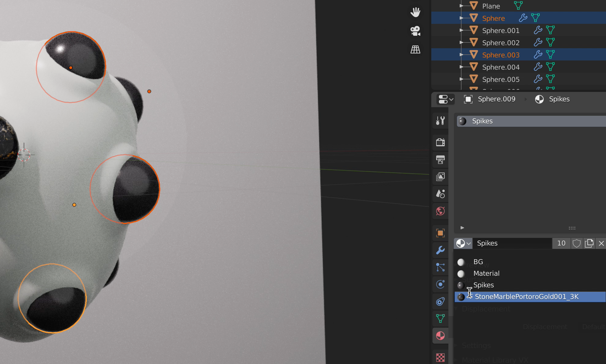Choose Material from the material list
Screen dimensions: 606x364
tap(530, 274)
